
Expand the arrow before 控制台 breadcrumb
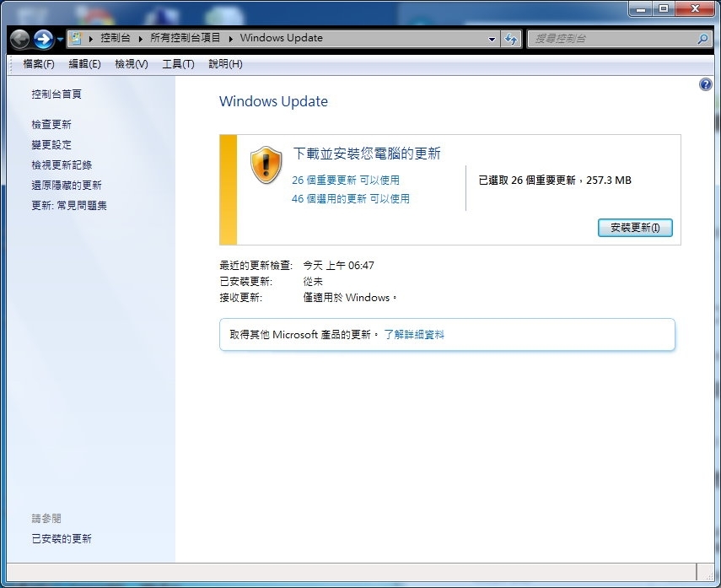tap(90, 39)
